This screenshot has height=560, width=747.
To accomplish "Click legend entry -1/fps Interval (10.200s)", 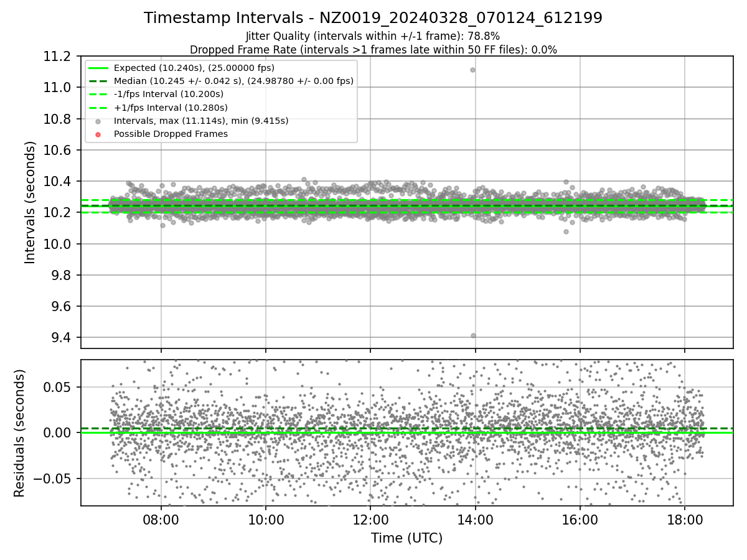I will [x=168, y=94].
